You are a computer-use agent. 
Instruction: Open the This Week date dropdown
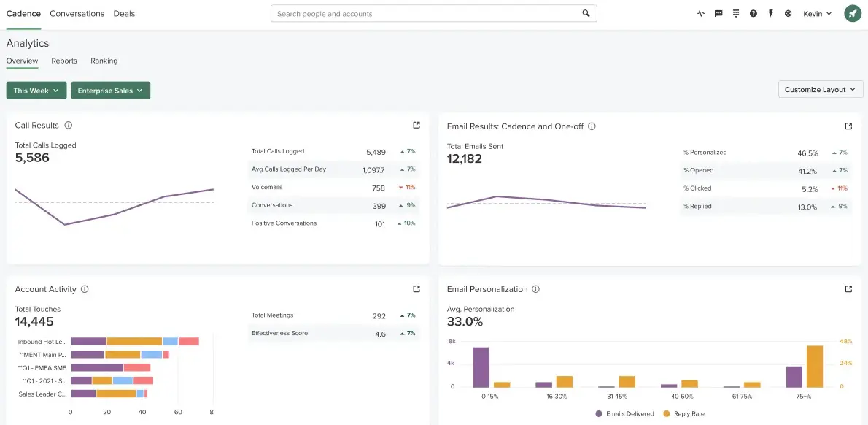coord(36,91)
